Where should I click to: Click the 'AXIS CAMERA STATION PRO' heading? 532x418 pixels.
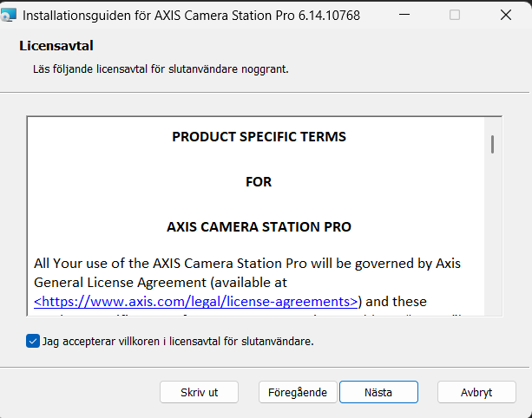(x=259, y=227)
